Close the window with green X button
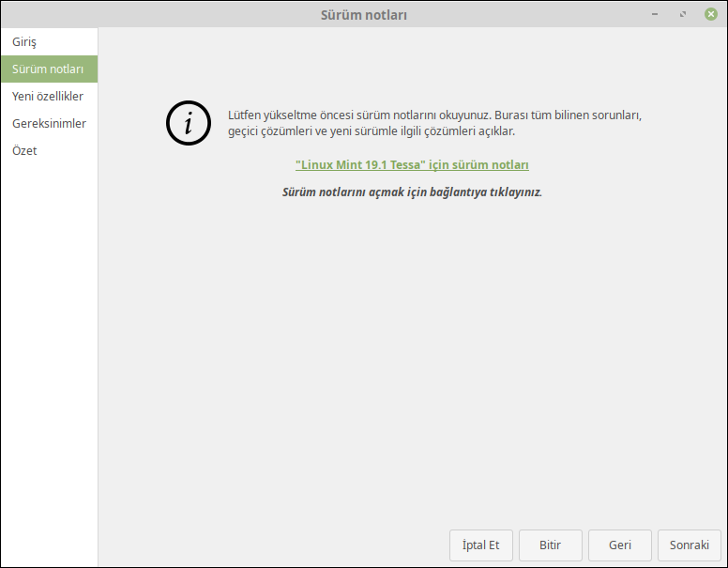This screenshot has width=728, height=568. click(710, 14)
